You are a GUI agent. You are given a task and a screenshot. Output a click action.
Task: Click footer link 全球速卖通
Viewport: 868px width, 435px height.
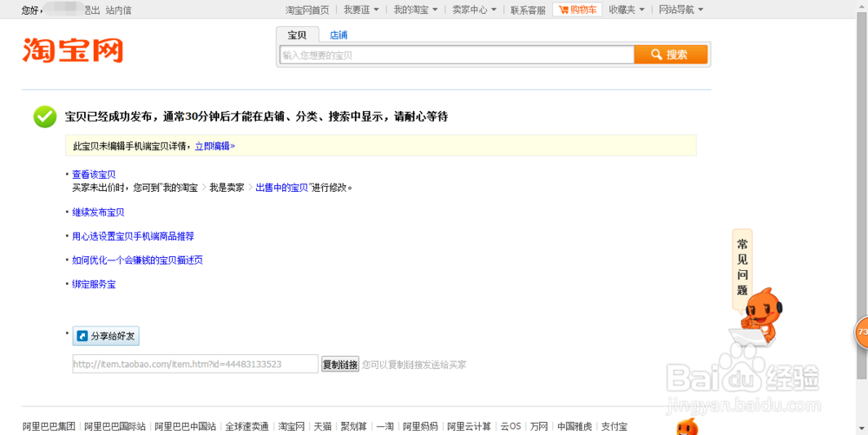tap(247, 426)
